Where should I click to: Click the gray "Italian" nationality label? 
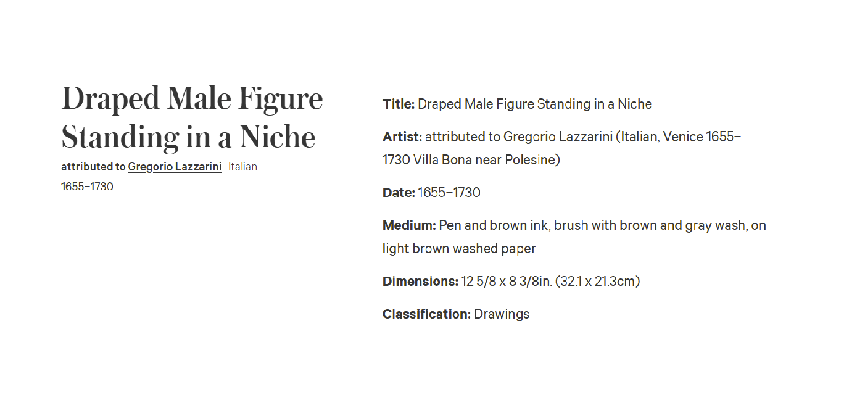[243, 167]
